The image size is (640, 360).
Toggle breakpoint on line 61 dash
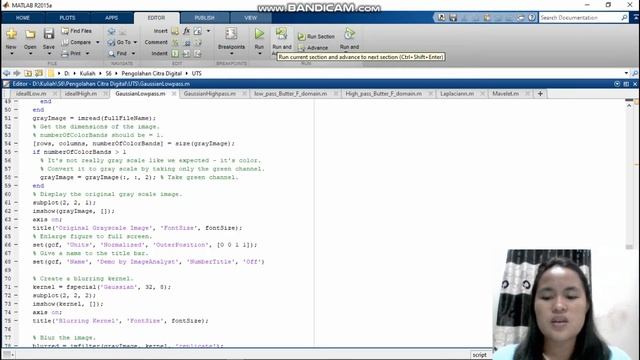16,202
